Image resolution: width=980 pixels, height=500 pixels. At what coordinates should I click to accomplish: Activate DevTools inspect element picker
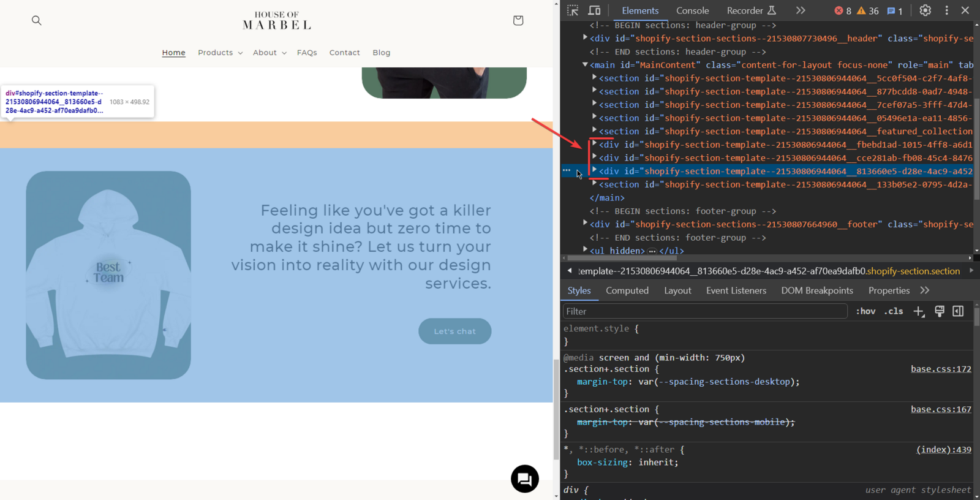click(x=573, y=10)
